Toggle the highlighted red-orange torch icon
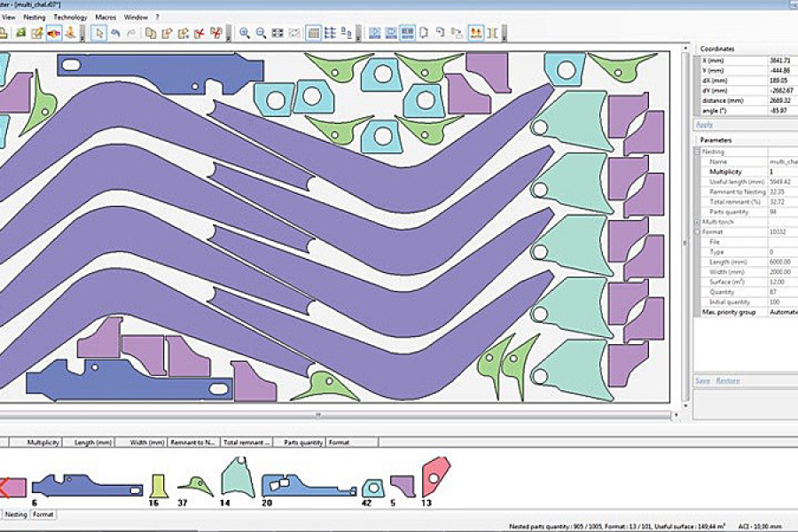The width and height of the screenshot is (798, 532). [x=53, y=33]
